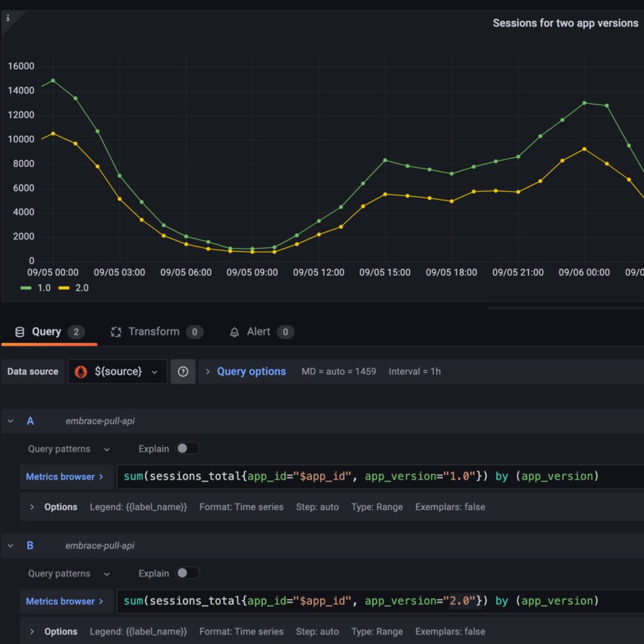The image size is (644, 644).
Task: Click 'Exemplars: false' in query B options
Action: tap(450, 631)
